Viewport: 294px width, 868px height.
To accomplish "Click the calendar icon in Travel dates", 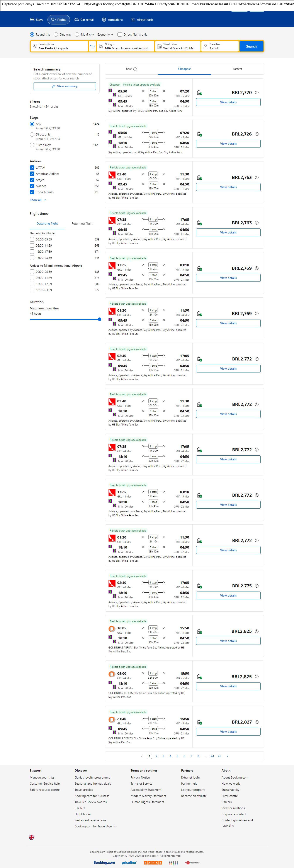I will (159, 46).
